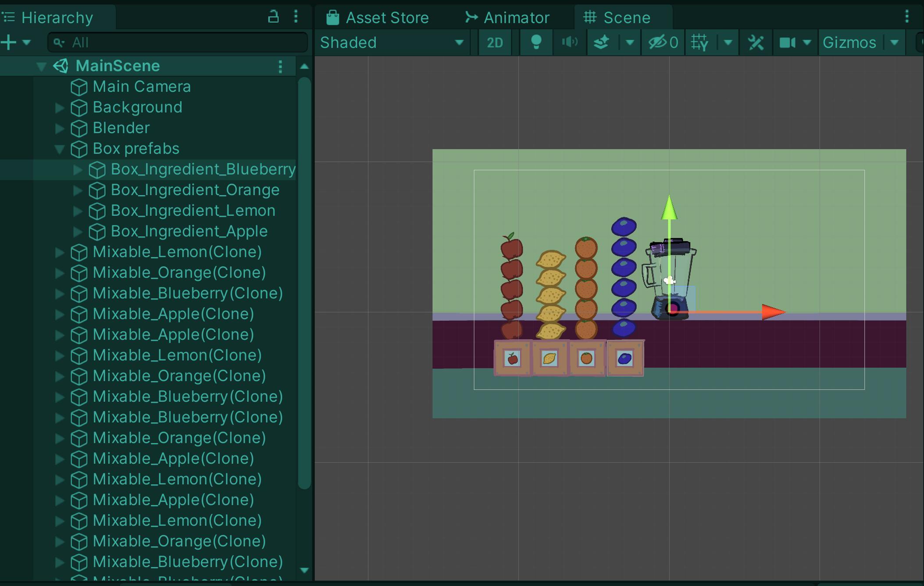This screenshot has width=924, height=586.
Task: Toggle 2D mode in the Scene view
Action: 495,42
